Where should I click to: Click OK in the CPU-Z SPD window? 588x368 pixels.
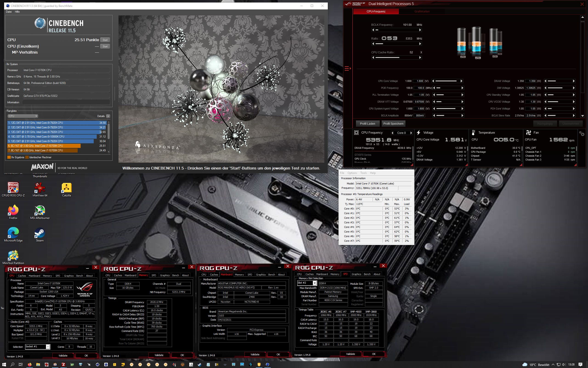(374, 354)
